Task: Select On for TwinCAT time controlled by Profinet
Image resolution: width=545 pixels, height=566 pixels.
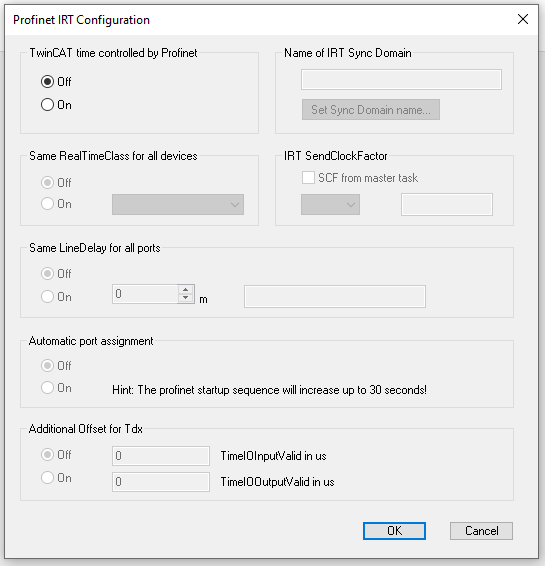Action: coord(56,105)
